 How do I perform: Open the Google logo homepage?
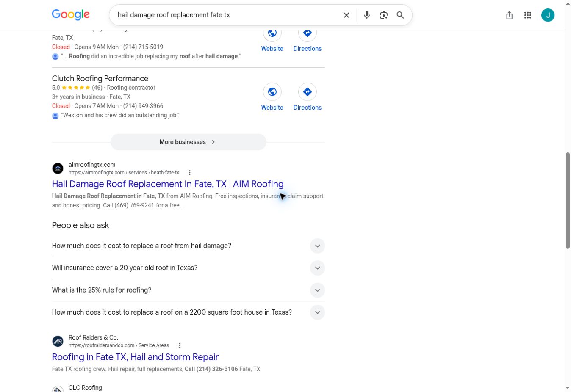point(71,15)
